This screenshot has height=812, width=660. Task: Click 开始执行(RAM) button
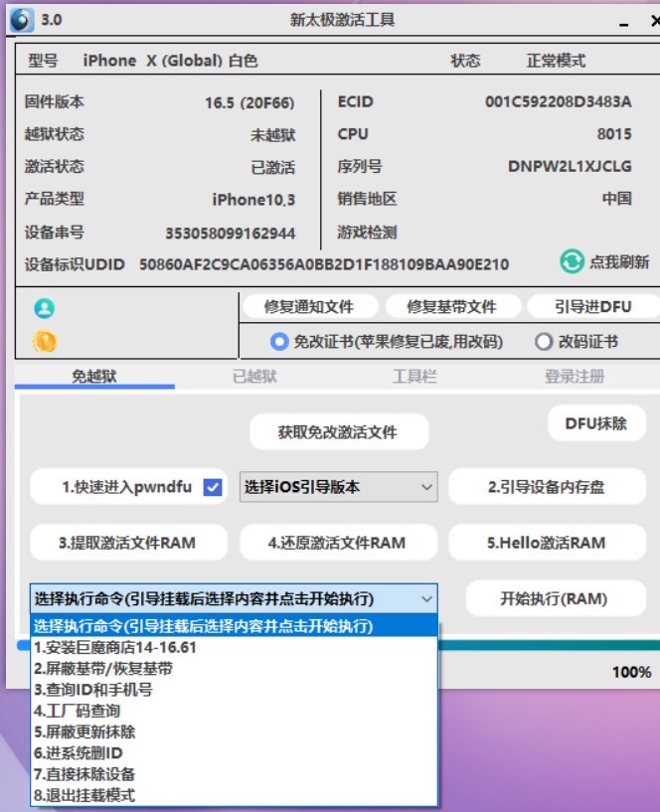[x=555, y=598]
